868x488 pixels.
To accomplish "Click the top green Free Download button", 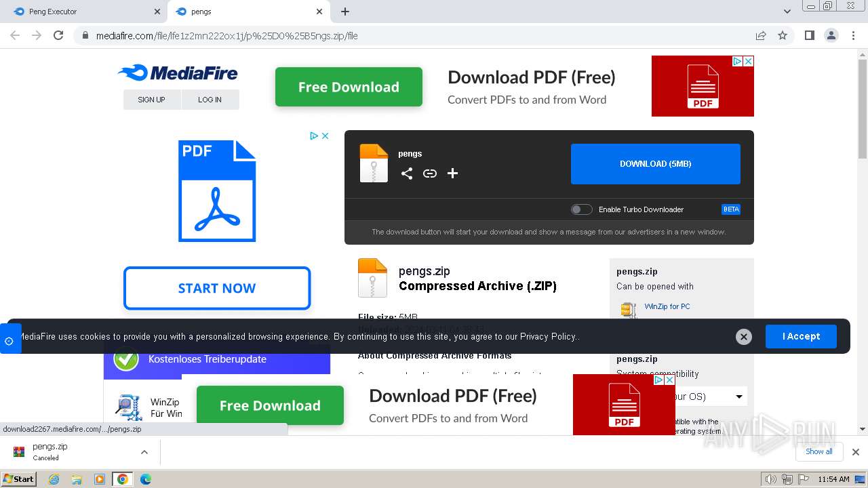I will point(349,87).
